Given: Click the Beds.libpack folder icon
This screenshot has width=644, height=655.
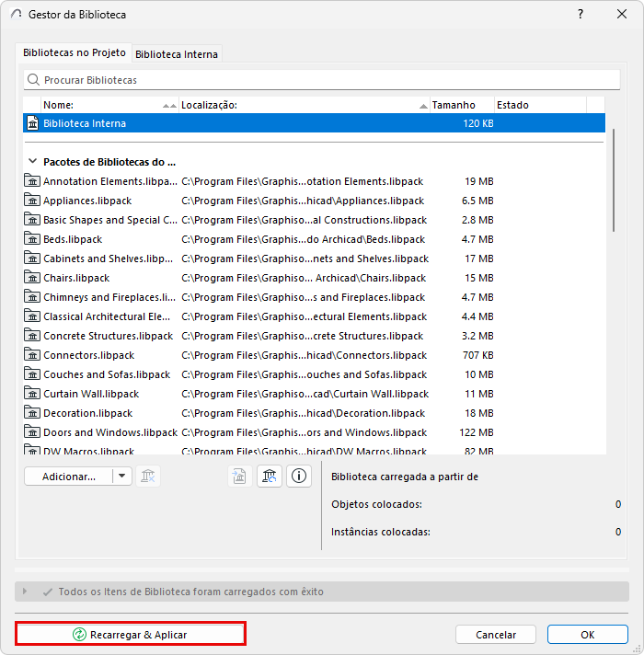Looking at the screenshot, I should (32, 239).
